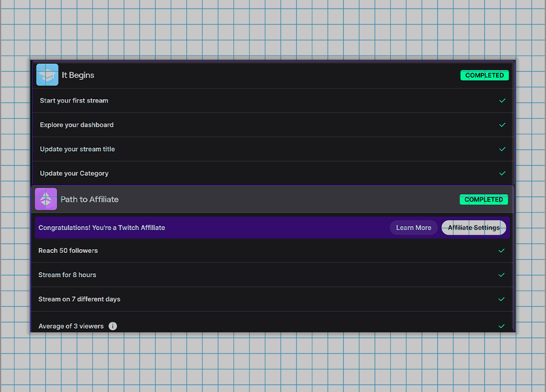Click checkmark for Reach 50 followers
Viewport: 546px width, 392px height.
[502, 251]
